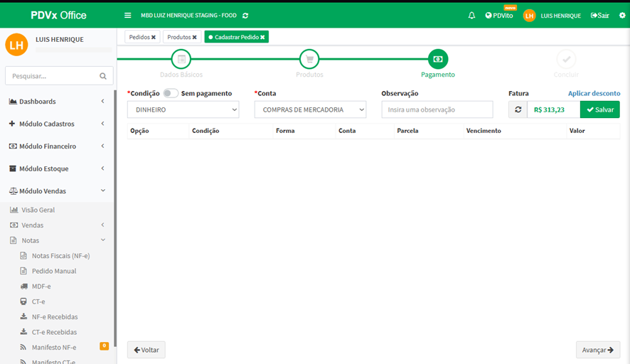
Task: Click the Produtos cart step icon
Action: tap(309, 59)
